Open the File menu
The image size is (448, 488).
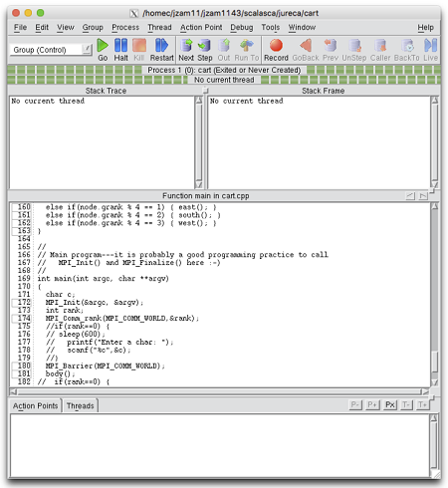(x=20, y=27)
